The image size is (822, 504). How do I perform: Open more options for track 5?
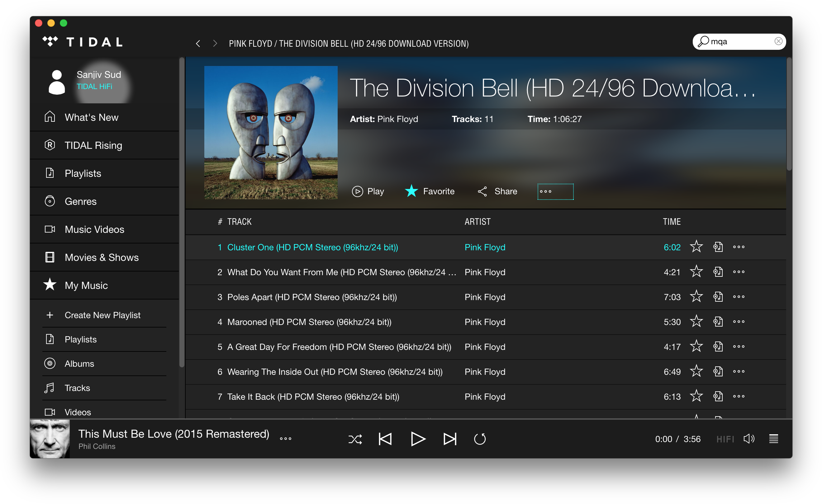coord(739,347)
